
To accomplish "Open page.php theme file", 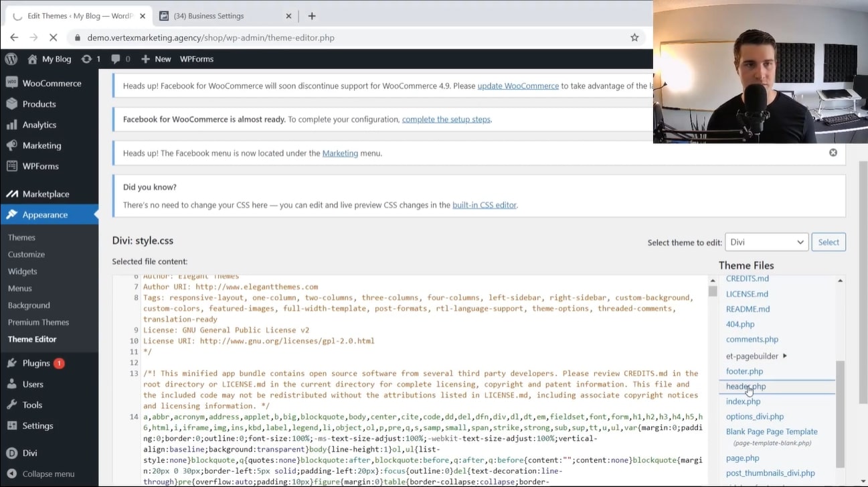I will click(742, 458).
